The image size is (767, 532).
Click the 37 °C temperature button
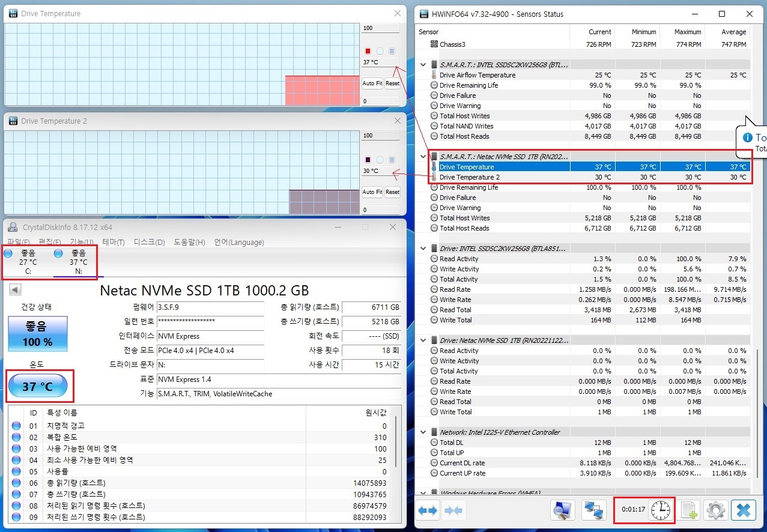(37, 387)
